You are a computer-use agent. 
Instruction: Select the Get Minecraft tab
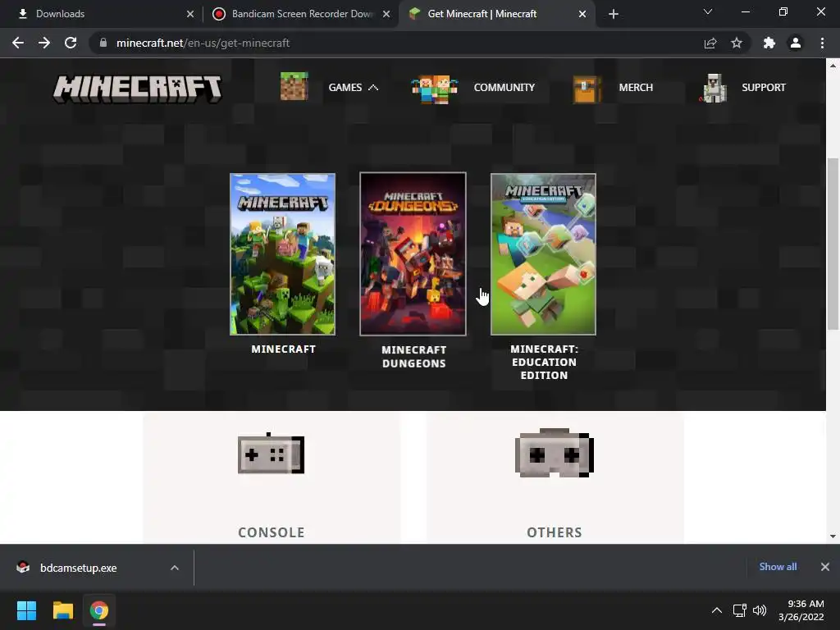[497, 14]
